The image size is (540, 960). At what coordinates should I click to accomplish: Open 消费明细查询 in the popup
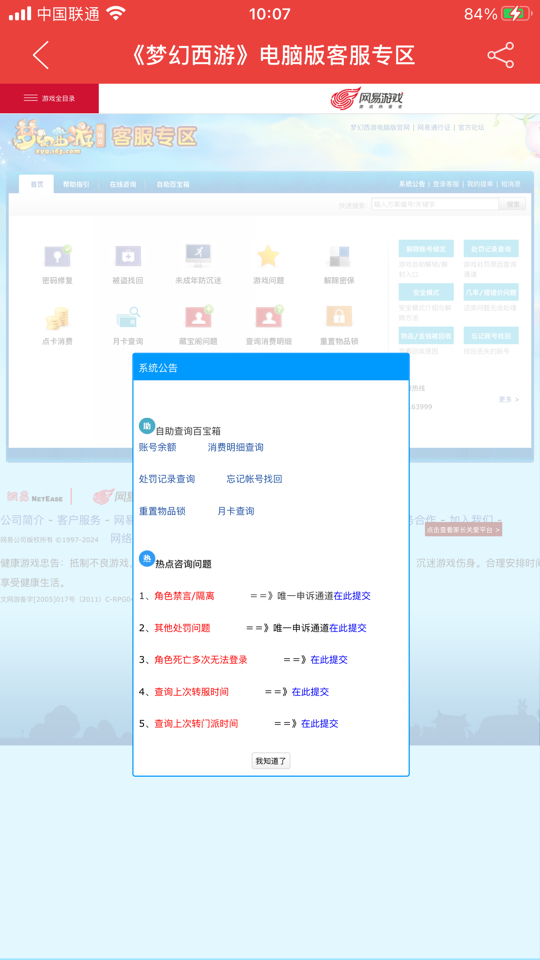[236, 448]
